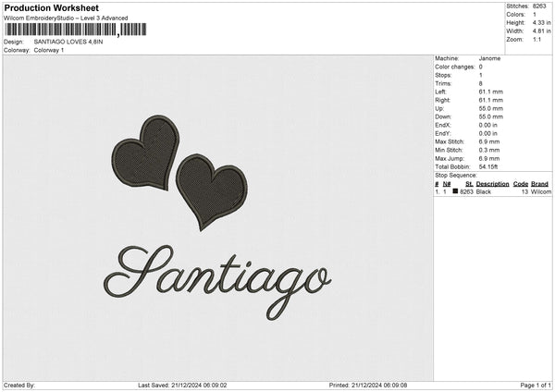Click the thread code 13
Image resolution: width=555 pixels, height=392 pixels.
[x=524, y=191]
